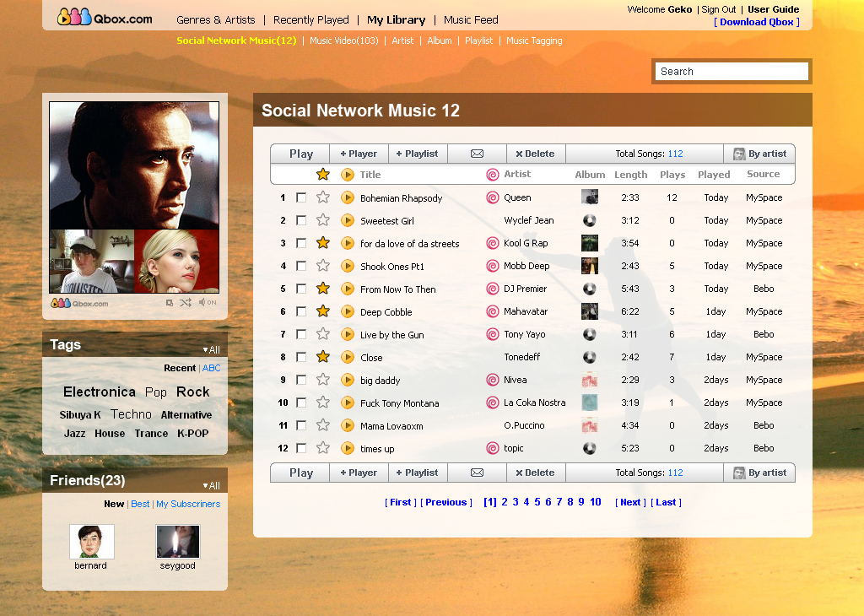This screenshot has height=616, width=864.
Task: Check the Fuck Tony Montana row box
Action: tap(301, 403)
